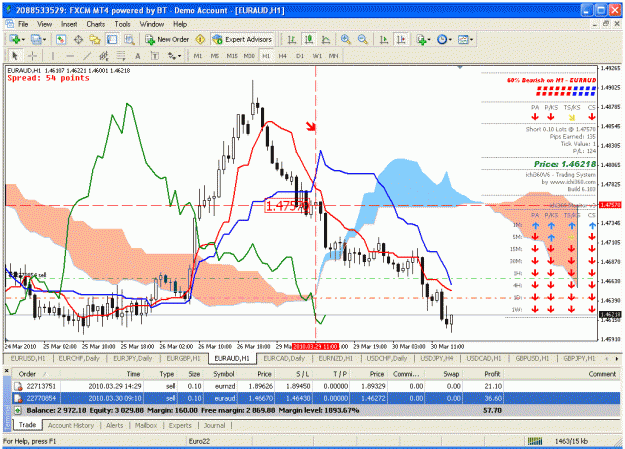Click the application icon beside File menu

tap(9, 24)
